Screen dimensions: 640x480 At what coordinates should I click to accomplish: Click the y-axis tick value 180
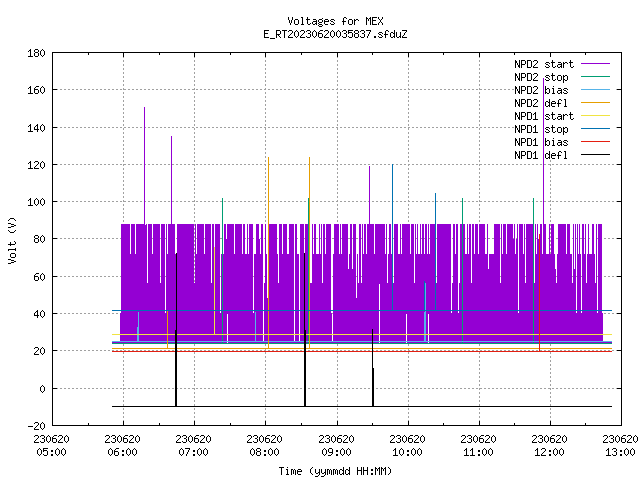tap(36, 53)
